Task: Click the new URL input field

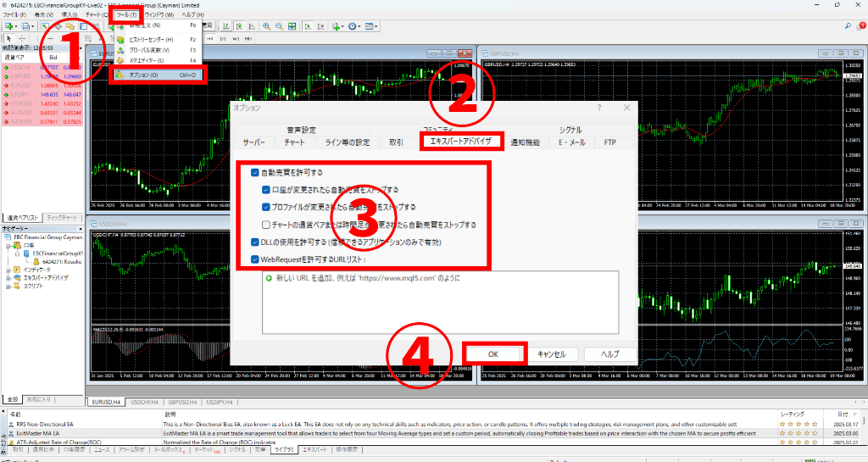Action: click(x=440, y=302)
